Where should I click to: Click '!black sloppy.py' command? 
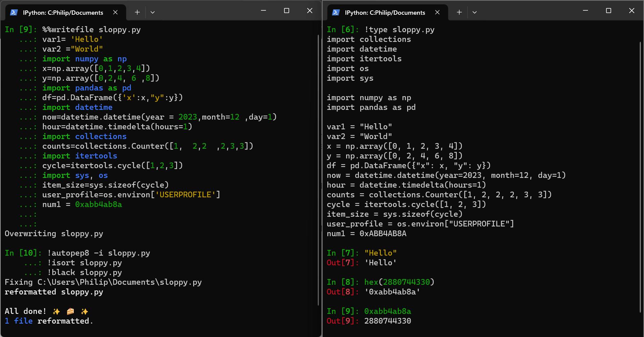click(85, 272)
